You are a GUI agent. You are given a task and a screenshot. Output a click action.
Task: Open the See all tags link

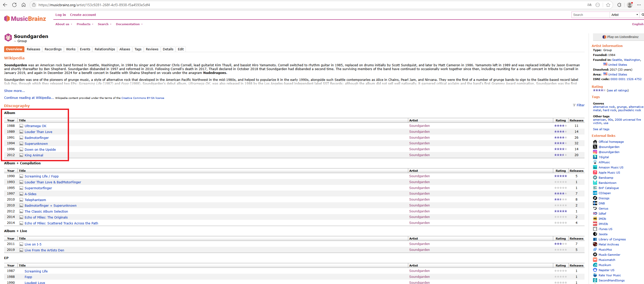601,129
